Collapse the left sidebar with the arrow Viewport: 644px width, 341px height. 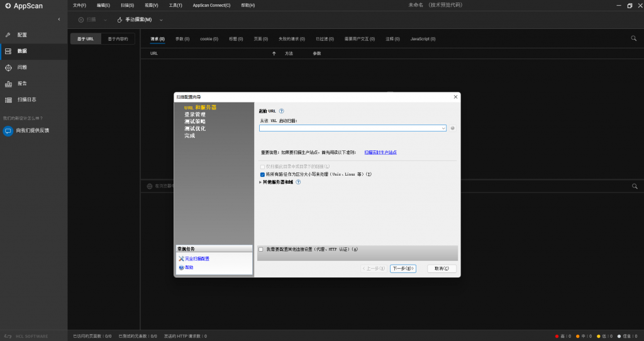[x=58, y=20]
